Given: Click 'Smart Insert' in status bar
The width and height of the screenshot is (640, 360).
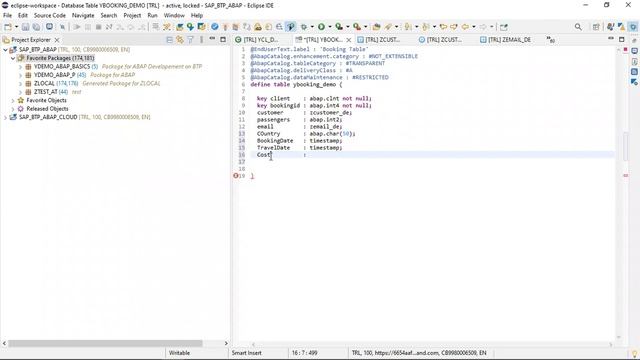Looking at the screenshot, I should [247, 353].
